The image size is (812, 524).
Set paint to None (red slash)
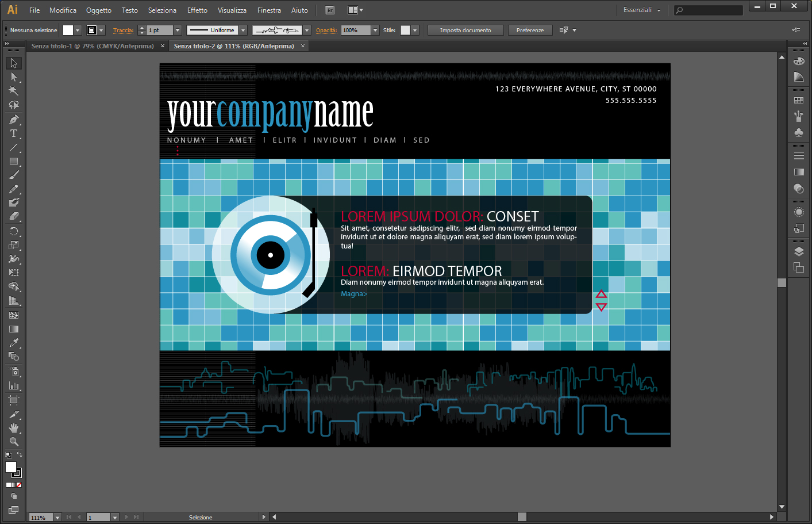point(19,485)
